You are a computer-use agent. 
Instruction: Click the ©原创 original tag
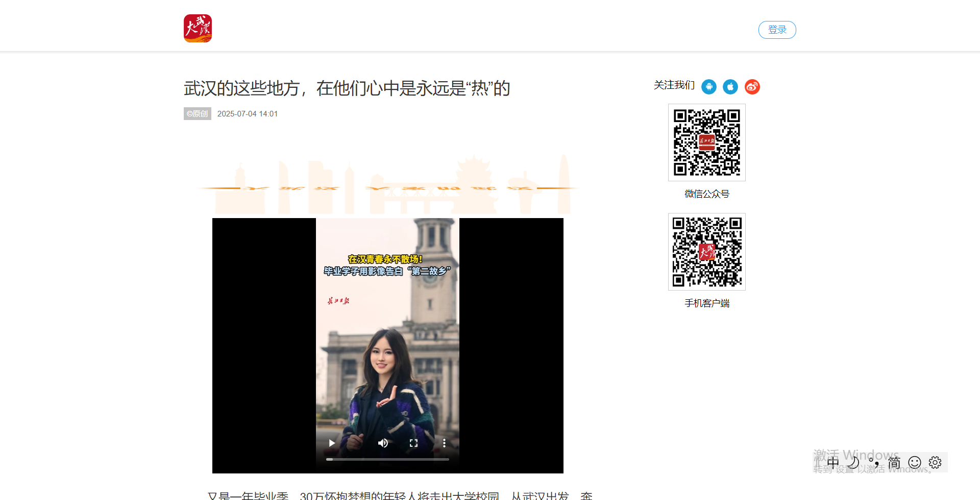point(198,113)
